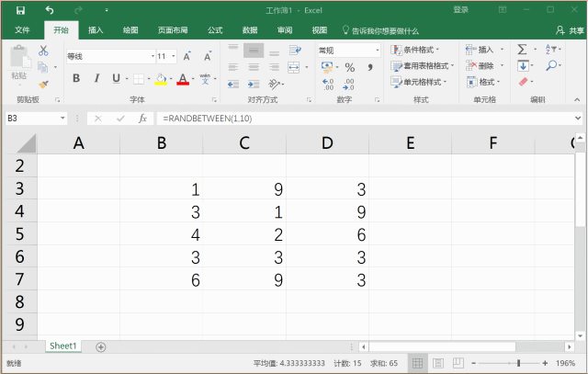
Task: Toggle Bold formatting
Action: pyautogui.click(x=76, y=78)
